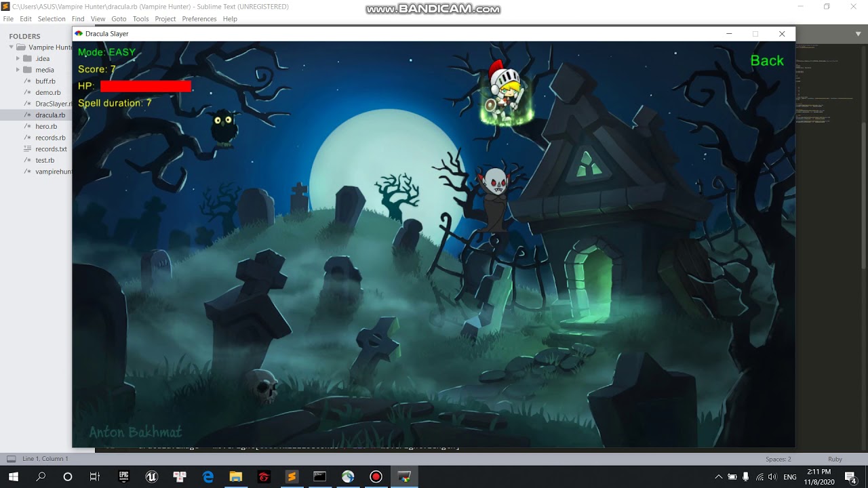Open Task View on the taskbar
868x488 pixels.
coord(95,476)
